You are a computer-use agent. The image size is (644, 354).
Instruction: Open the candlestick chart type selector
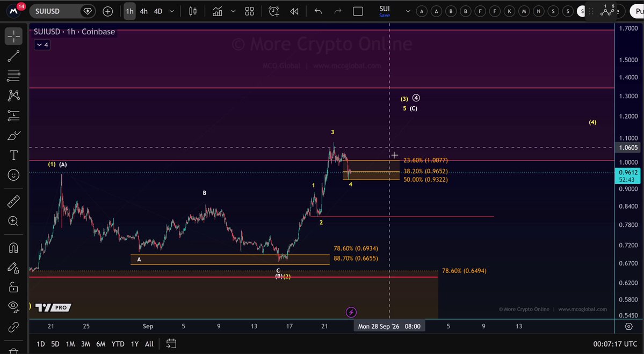pos(193,11)
